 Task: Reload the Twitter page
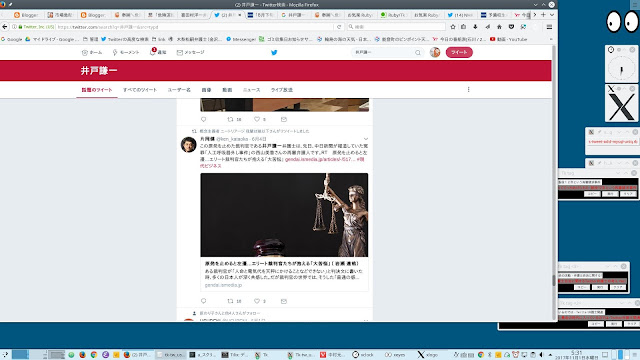(x=339, y=27)
